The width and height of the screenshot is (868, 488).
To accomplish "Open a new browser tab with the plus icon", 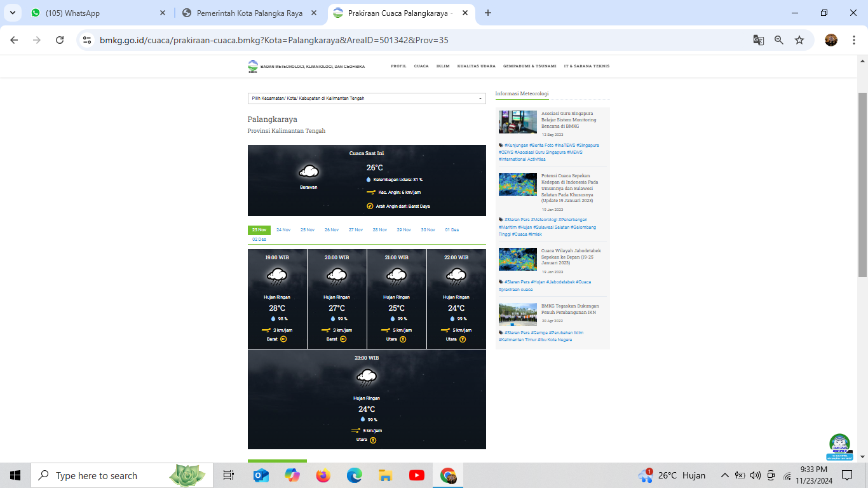I will 488,13.
